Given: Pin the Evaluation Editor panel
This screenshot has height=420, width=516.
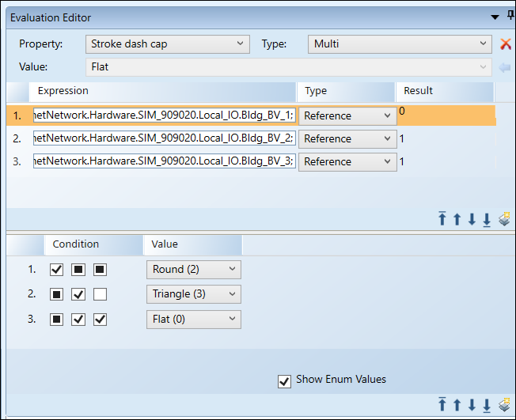Looking at the screenshot, I should tap(510, 17).
